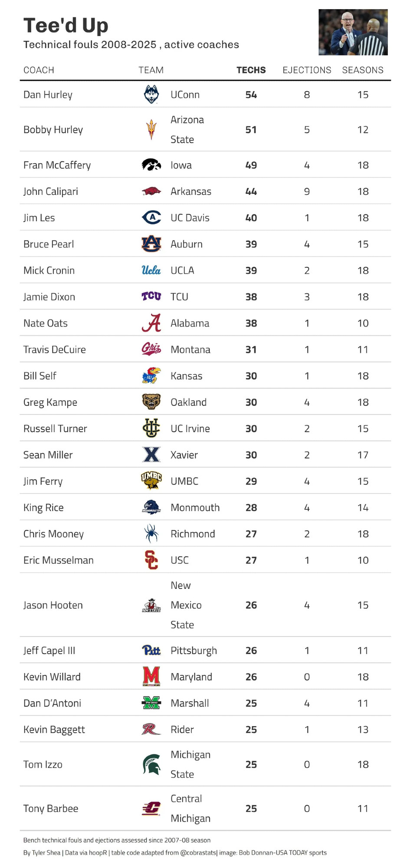Click the Arkansas Razorbacks logo
Screen dimensions: 397x868
pos(151,191)
